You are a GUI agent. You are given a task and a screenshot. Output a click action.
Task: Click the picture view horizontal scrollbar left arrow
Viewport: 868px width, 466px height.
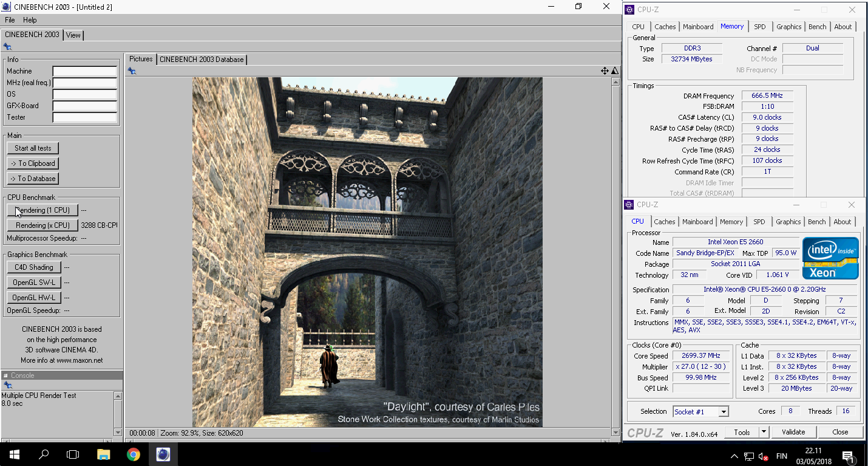(129, 439)
